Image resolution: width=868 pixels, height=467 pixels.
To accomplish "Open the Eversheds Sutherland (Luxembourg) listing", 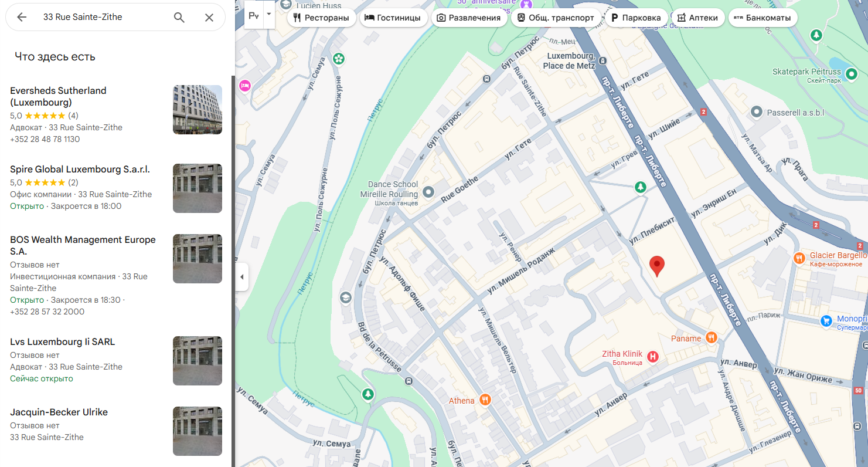I will point(116,114).
